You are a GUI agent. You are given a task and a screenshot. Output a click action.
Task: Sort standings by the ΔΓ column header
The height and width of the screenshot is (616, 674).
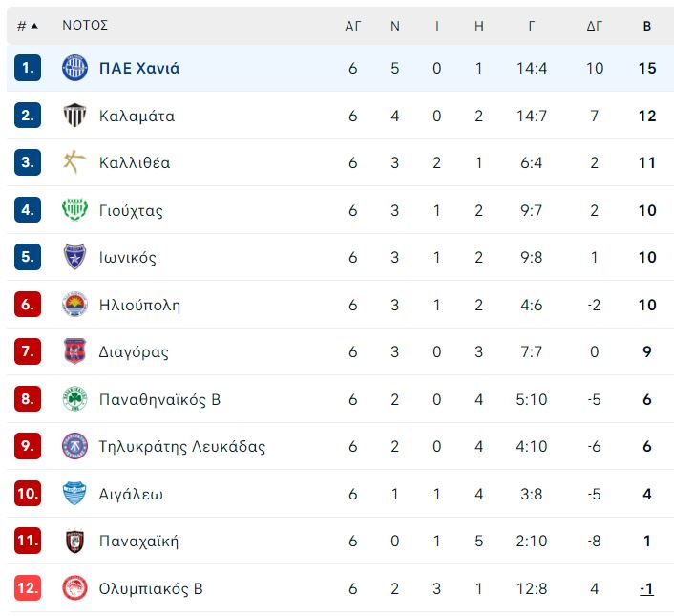[595, 26]
